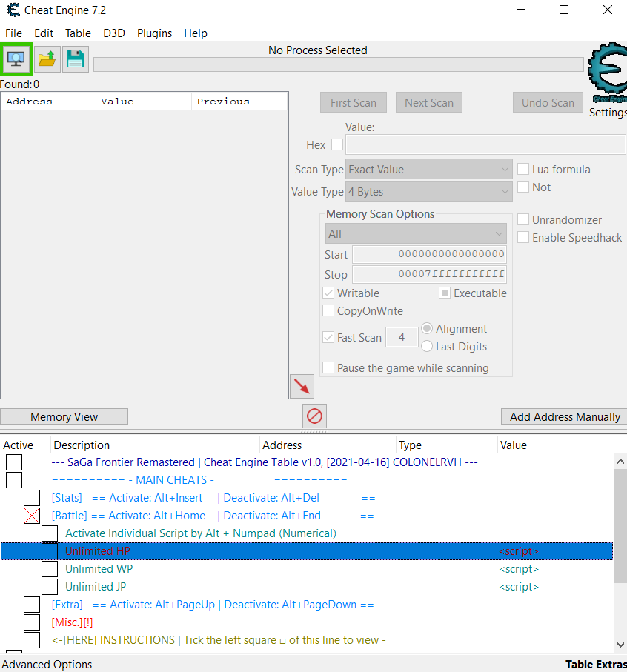627x672 pixels.
Task: Select the Alignment radio button
Action: coord(427,328)
